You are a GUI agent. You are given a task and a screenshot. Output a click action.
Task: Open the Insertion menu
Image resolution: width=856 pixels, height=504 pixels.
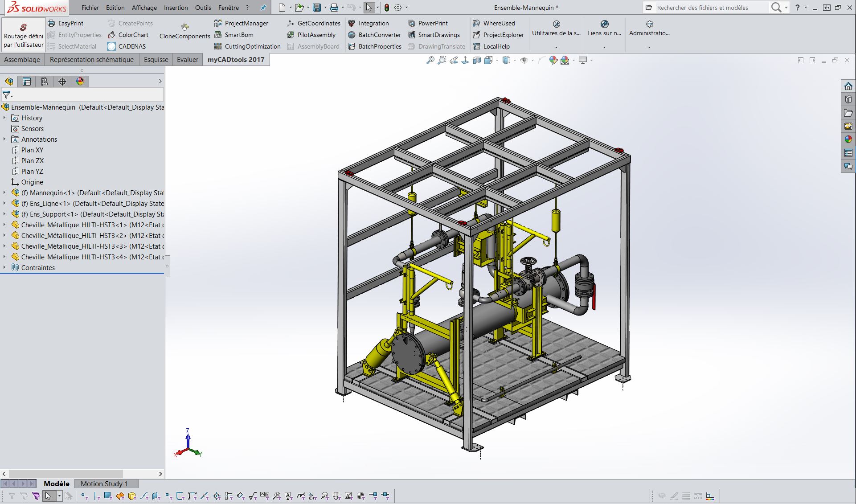click(176, 8)
